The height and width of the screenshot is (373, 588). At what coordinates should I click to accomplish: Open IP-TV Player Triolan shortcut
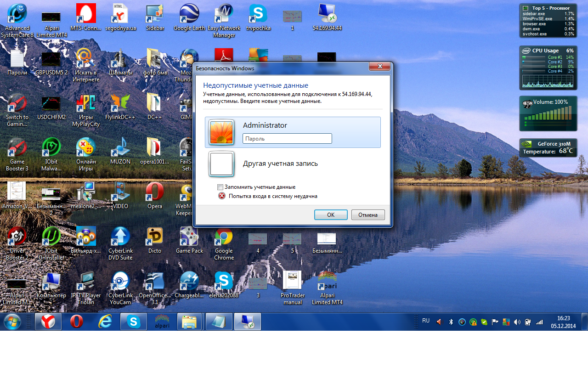[x=85, y=288]
